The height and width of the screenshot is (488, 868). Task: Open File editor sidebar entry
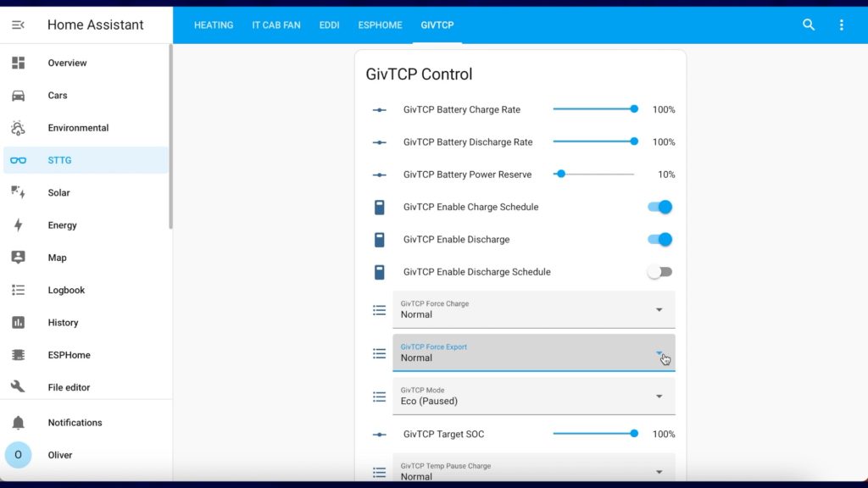pos(86,387)
